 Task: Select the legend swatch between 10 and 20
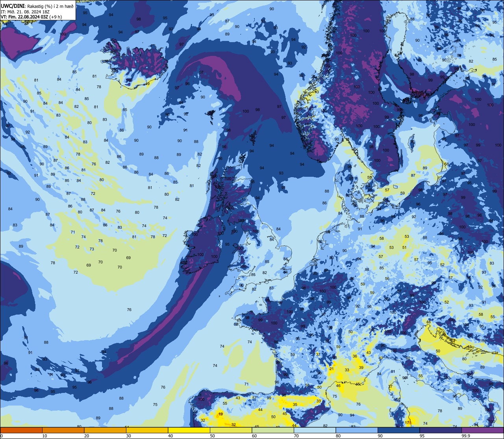point(63,430)
